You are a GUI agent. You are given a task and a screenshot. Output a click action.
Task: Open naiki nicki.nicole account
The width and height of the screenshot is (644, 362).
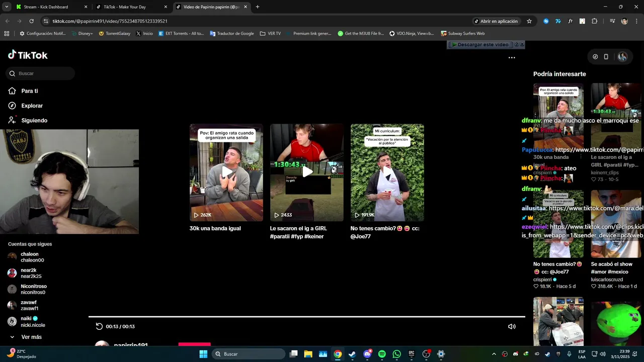point(26,322)
